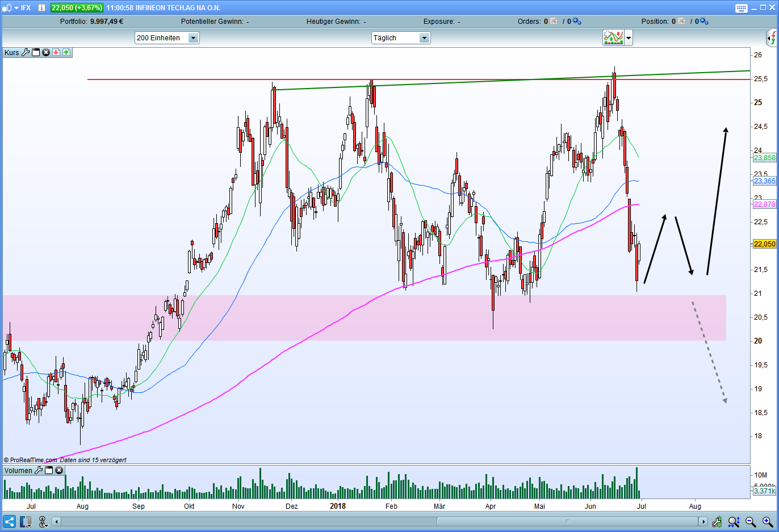This screenshot has width=779, height=532.
Task: Zoom in the chart with magnifier
Action: 767,522
